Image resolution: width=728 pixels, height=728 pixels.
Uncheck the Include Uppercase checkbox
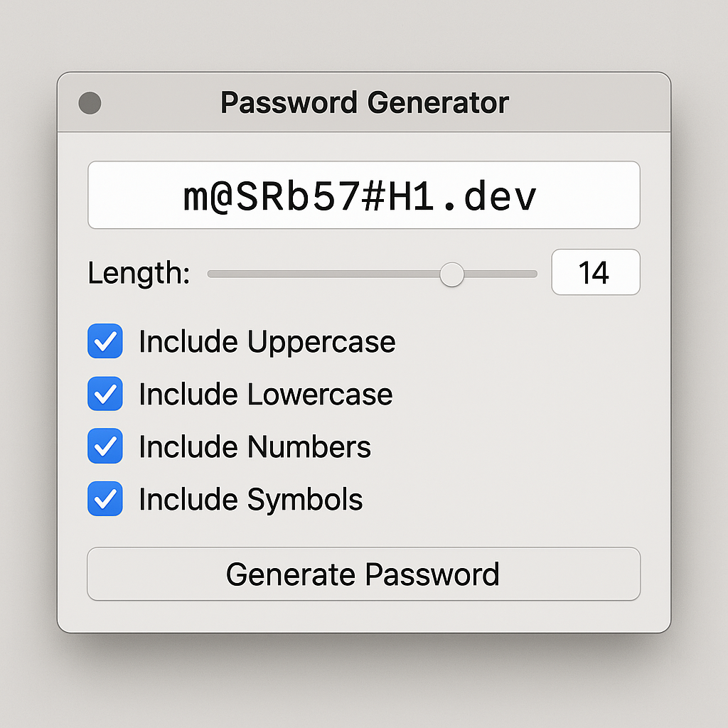pos(105,342)
